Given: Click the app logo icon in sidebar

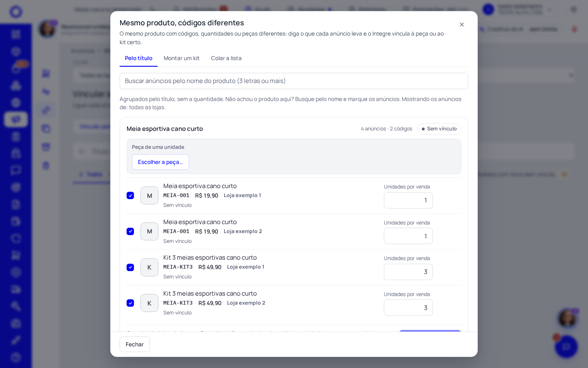Looking at the screenshot, I should [x=16, y=11].
